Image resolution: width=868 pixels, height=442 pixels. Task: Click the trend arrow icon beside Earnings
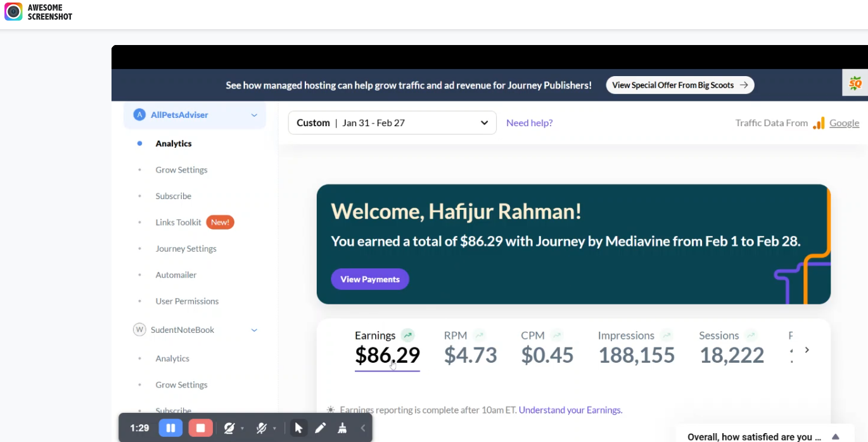pos(407,335)
